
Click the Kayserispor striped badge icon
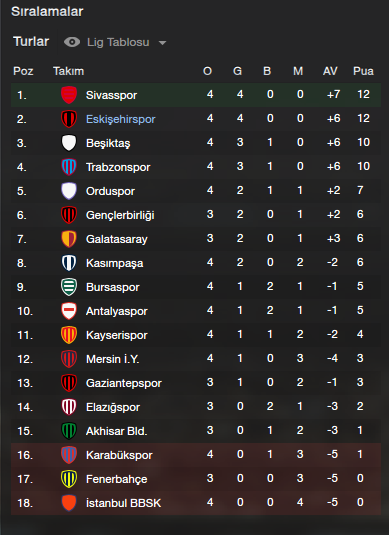coord(69,335)
